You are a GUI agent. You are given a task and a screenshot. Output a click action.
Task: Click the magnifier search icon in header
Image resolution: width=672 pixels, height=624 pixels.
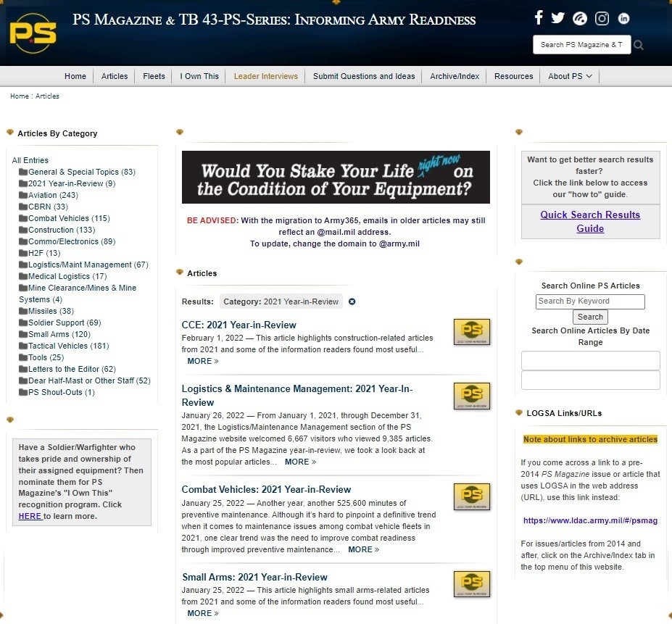pyautogui.click(x=639, y=45)
